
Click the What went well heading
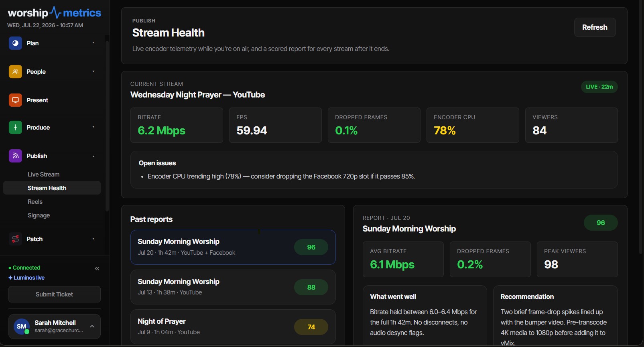[x=393, y=297]
